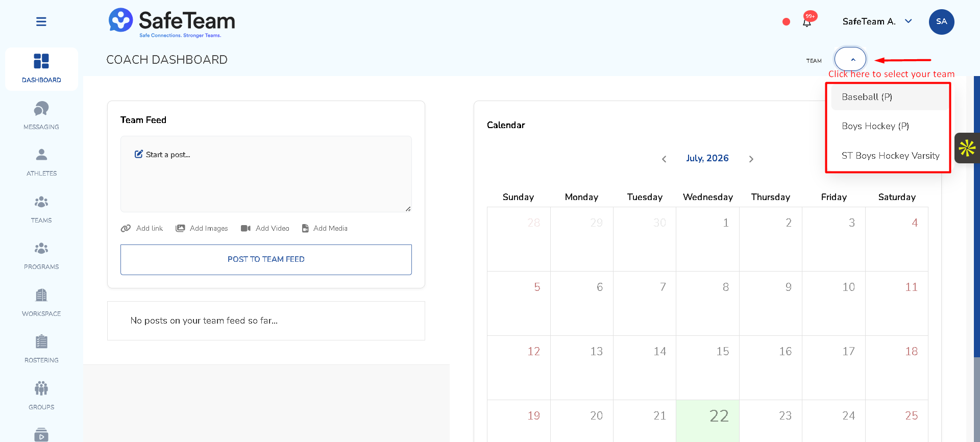
Task: Click the Add link option
Action: click(142, 228)
